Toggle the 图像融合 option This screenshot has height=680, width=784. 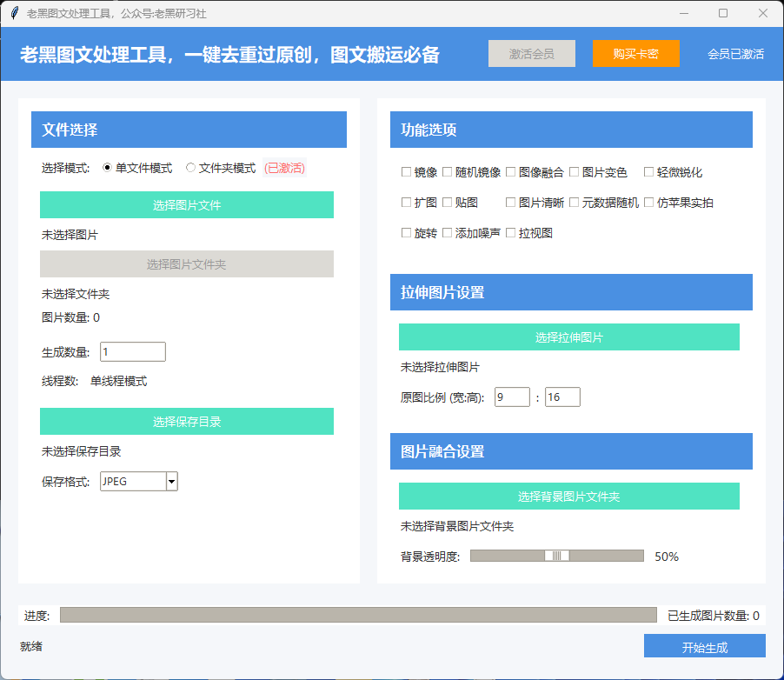(511, 172)
